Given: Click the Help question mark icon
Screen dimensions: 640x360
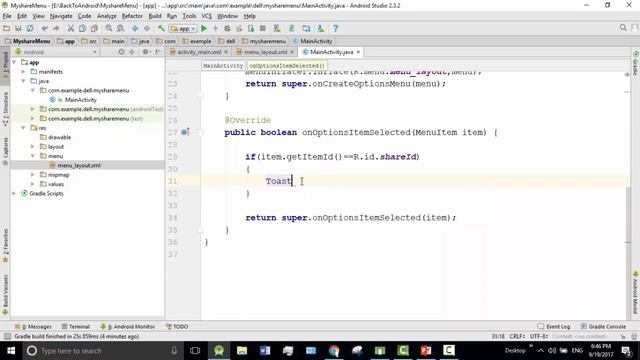Looking at the screenshot, I should [336, 29].
